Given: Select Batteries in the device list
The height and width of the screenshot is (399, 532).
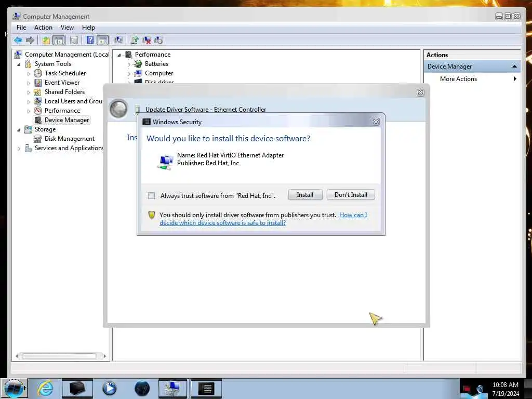Looking at the screenshot, I should click(x=156, y=64).
